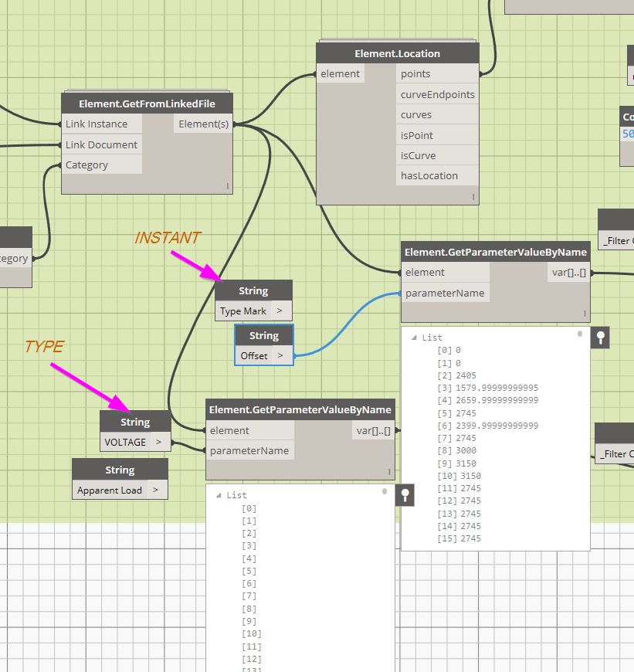
Task: Select list row '[2] 2405'
Action: click(456, 375)
